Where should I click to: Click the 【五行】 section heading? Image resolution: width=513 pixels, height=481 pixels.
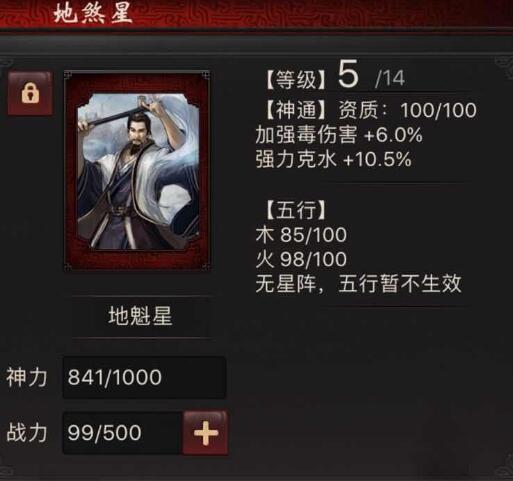tap(295, 210)
